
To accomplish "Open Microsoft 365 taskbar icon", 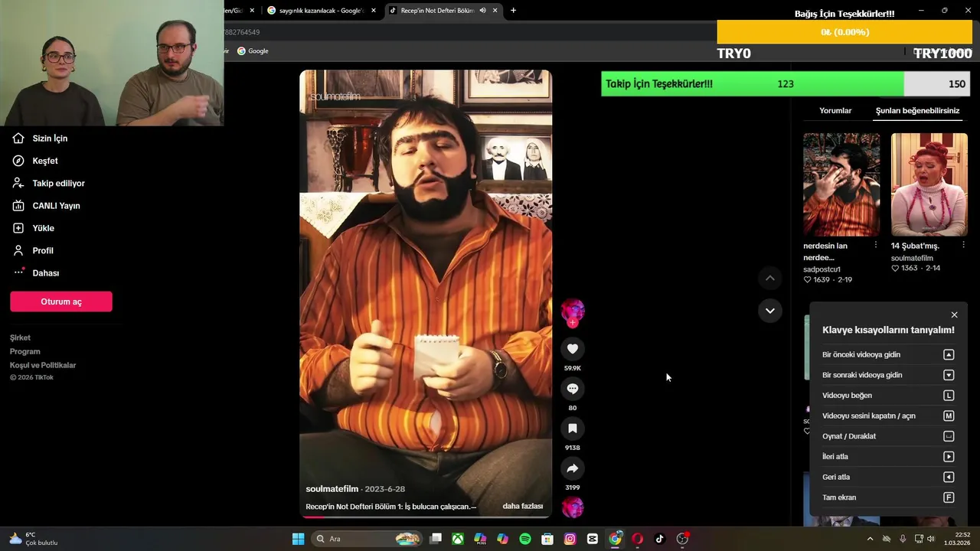I will click(x=480, y=539).
